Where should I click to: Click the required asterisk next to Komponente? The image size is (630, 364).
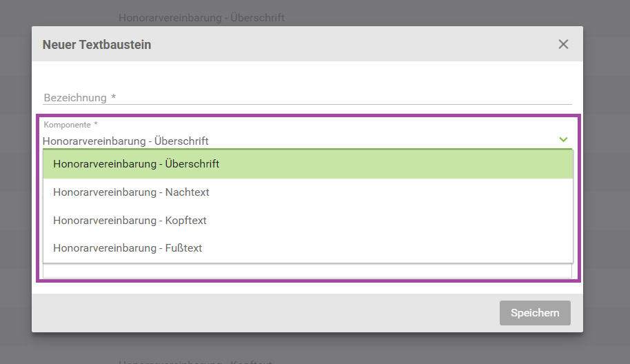(x=96, y=124)
